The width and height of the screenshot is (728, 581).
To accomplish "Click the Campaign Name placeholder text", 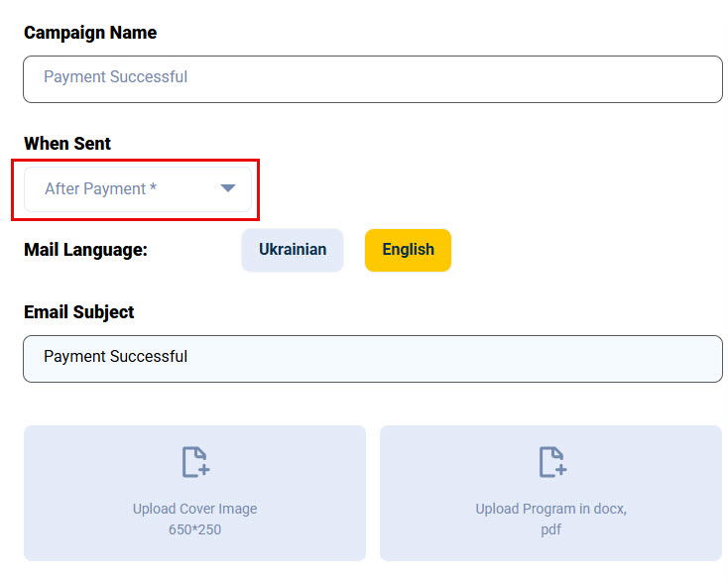I will point(115,77).
